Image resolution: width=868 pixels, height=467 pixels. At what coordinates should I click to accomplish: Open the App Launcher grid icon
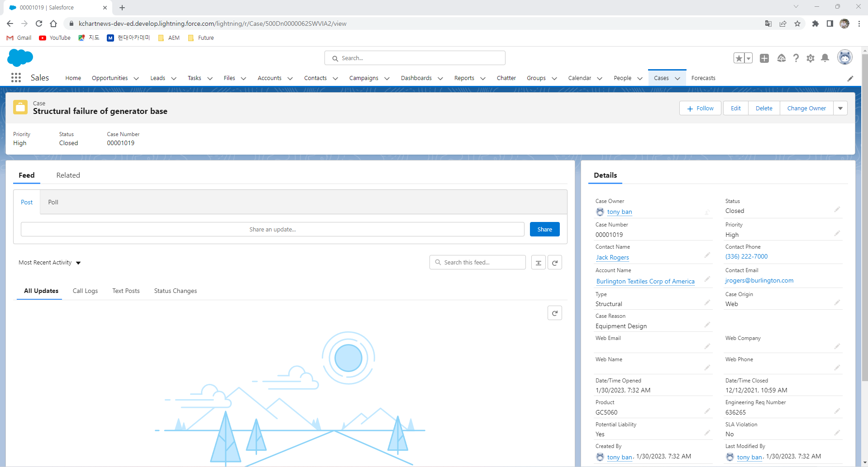tap(16, 78)
